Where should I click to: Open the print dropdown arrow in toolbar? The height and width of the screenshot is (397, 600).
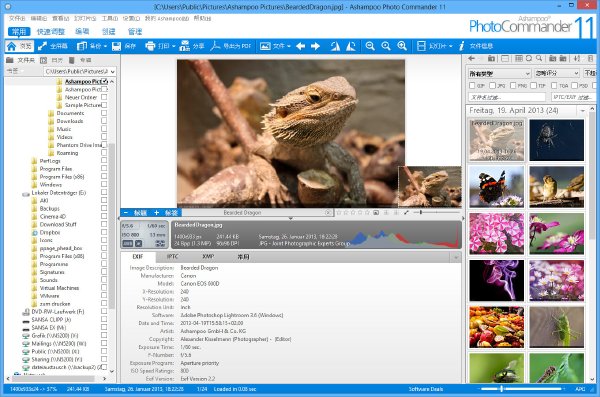pos(174,46)
